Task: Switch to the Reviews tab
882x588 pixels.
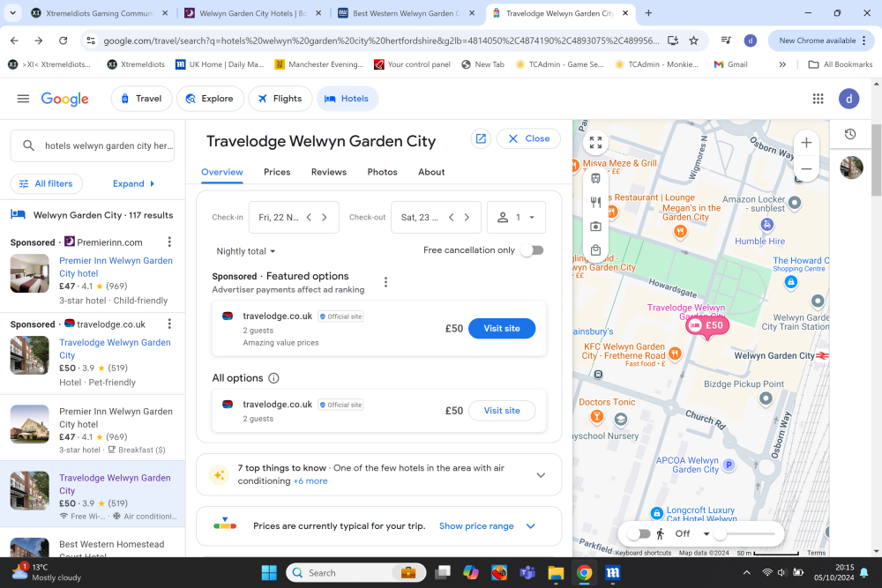Action: (x=328, y=172)
